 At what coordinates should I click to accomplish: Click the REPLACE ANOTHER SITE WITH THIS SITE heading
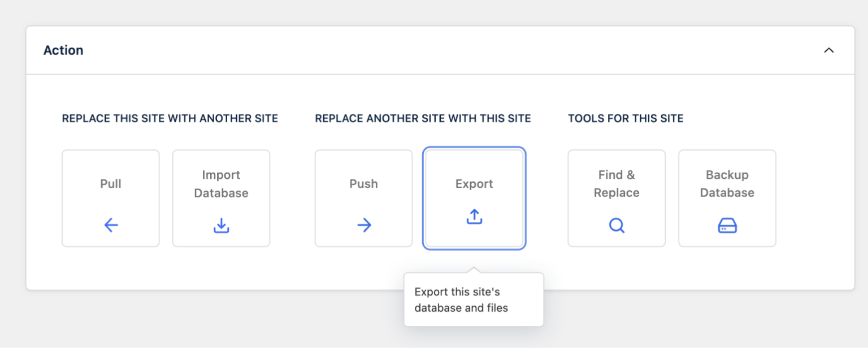click(423, 118)
